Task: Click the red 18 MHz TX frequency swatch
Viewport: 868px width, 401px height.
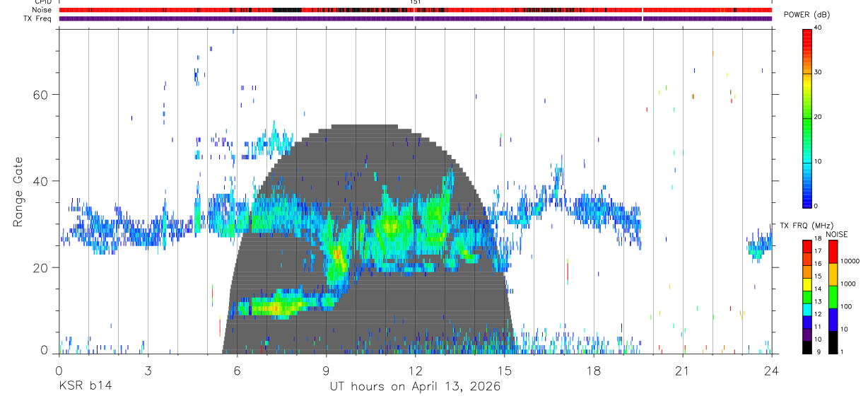Action: [x=807, y=246]
